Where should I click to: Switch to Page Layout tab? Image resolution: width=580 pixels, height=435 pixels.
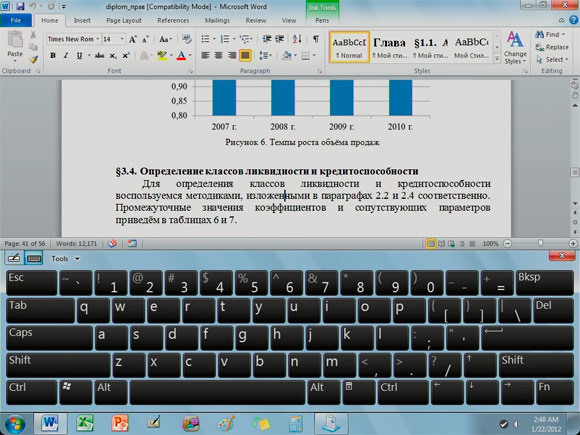pyautogui.click(x=124, y=20)
